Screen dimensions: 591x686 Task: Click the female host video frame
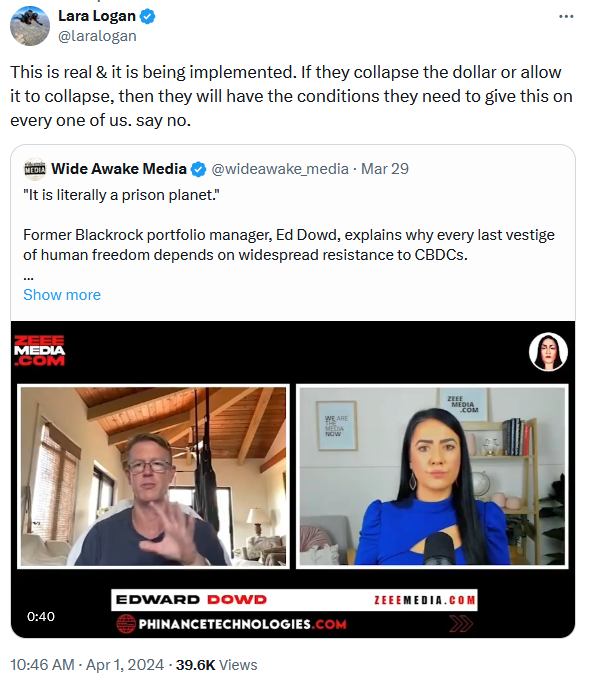(x=432, y=476)
